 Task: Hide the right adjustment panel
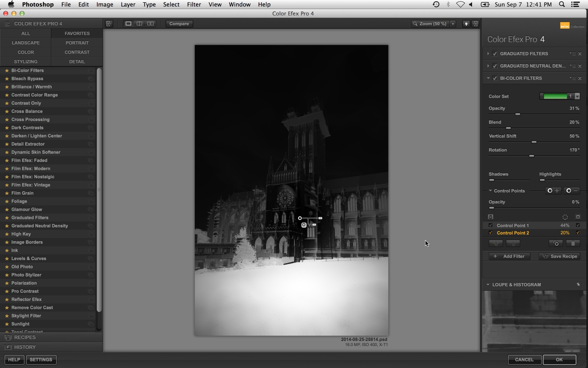475,24
